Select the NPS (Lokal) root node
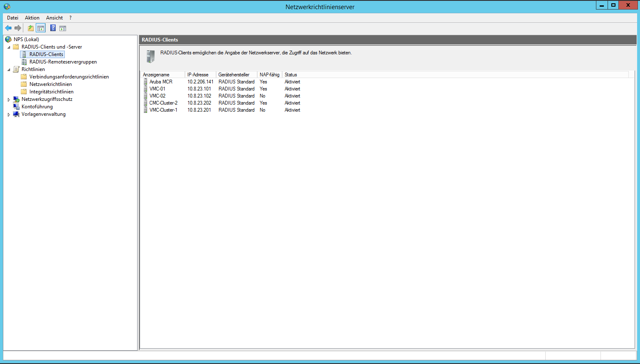This screenshot has height=364, width=640. pos(26,39)
